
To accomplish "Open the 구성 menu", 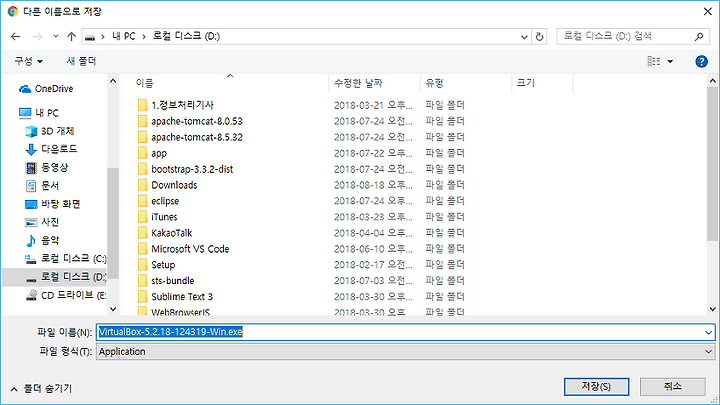I will click(28, 61).
